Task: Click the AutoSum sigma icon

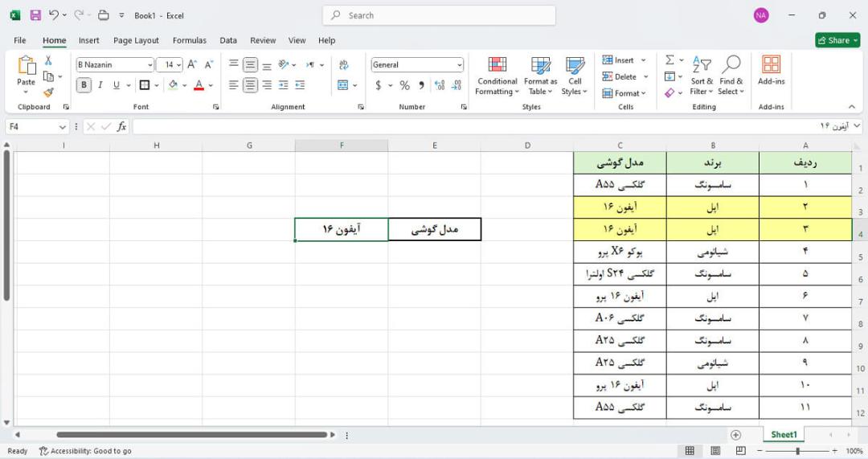Action: coord(669,59)
